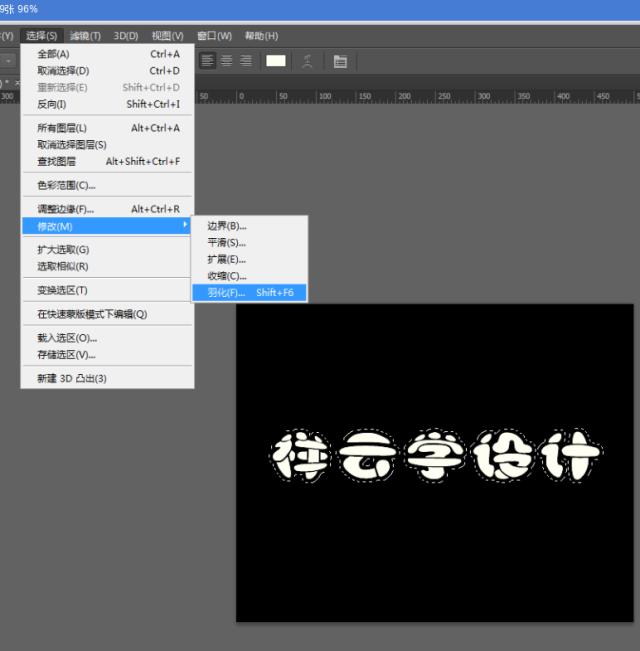The height and width of the screenshot is (651, 640).
Task: Choose 取消选择(D) in the menu
Action: coord(107,71)
